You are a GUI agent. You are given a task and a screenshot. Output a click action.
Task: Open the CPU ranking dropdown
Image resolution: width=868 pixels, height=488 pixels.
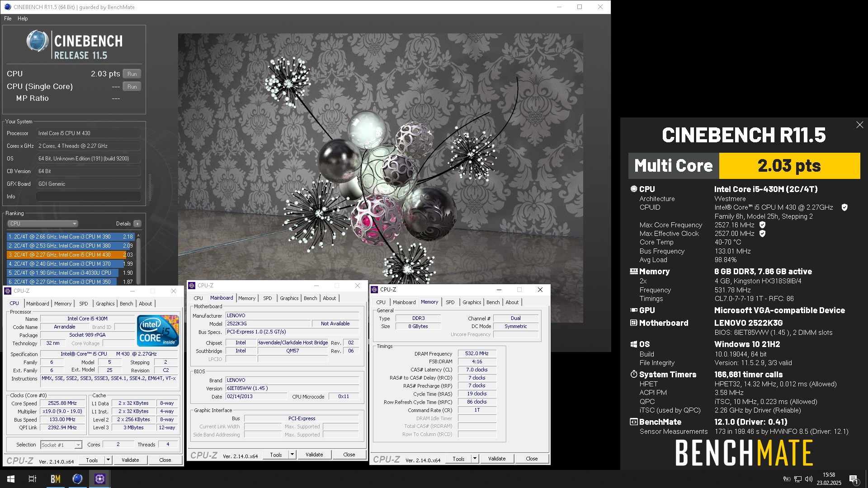(x=43, y=224)
